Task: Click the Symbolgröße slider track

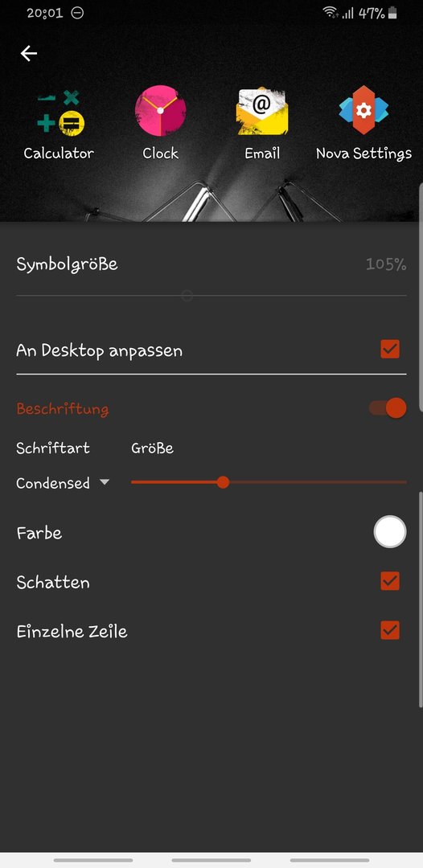Action: (211, 296)
